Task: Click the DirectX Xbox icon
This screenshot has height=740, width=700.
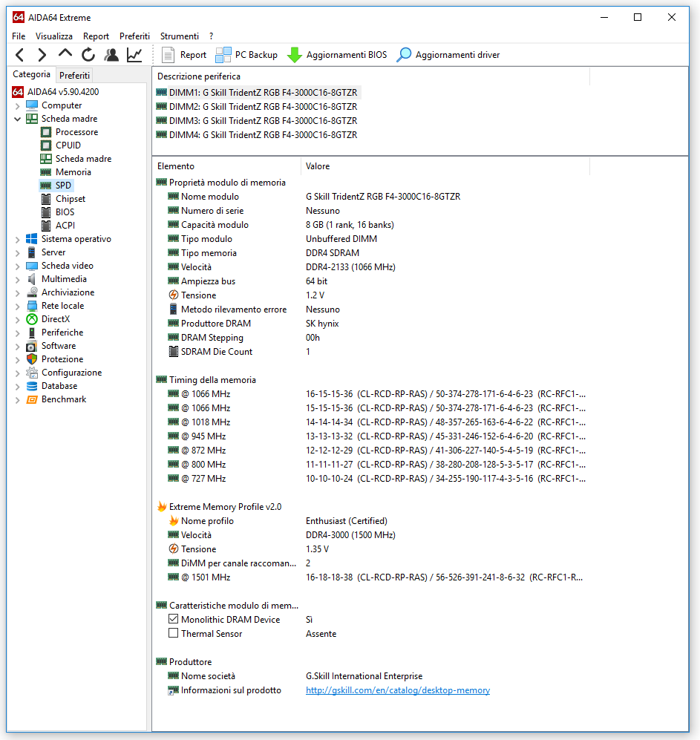Action: click(x=32, y=319)
